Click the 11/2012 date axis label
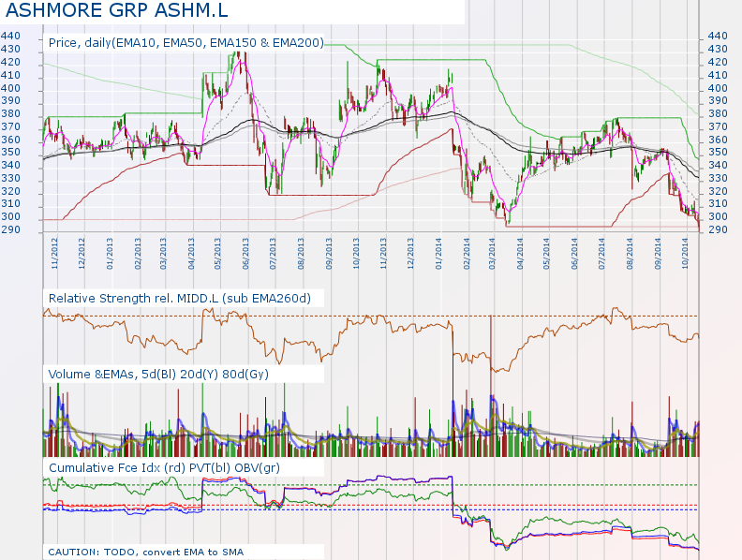 55,254
